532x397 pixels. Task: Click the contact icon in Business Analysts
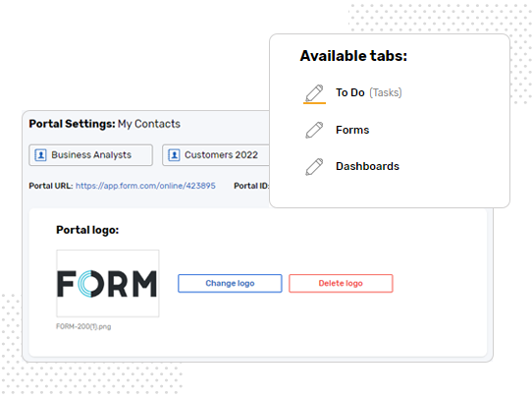pyautogui.click(x=40, y=155)
